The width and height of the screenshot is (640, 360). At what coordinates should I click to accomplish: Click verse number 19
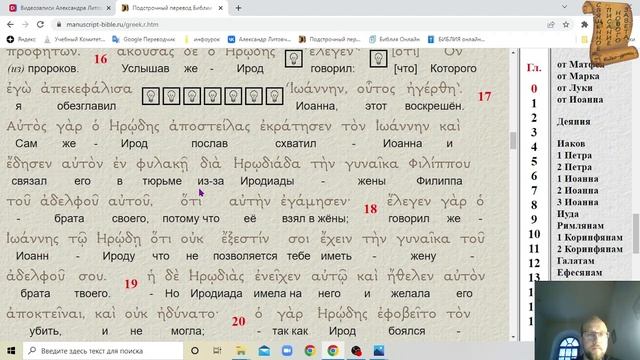[131, 284]
